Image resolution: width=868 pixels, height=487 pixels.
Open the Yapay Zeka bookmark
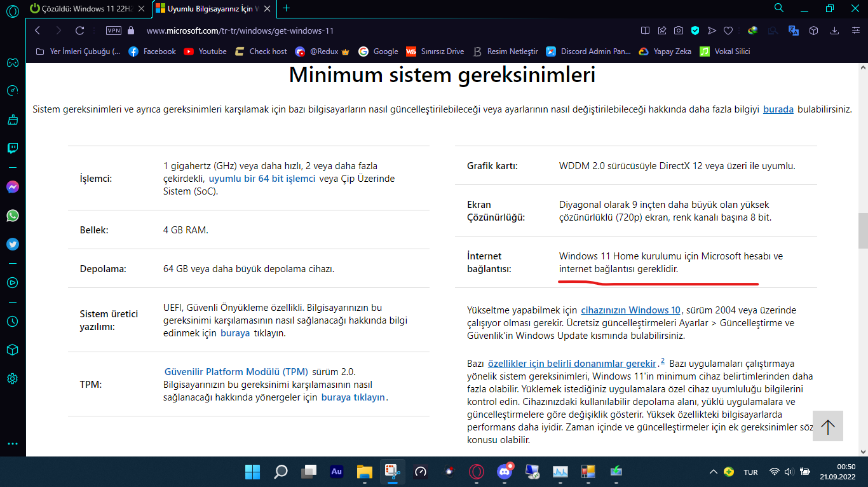point(665,51)
